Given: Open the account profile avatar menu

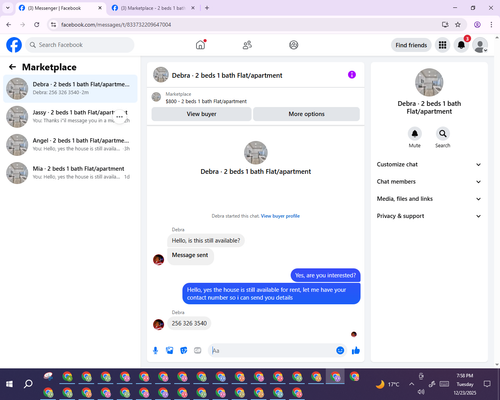Looking at the screenshot, I should pos(480,45).
